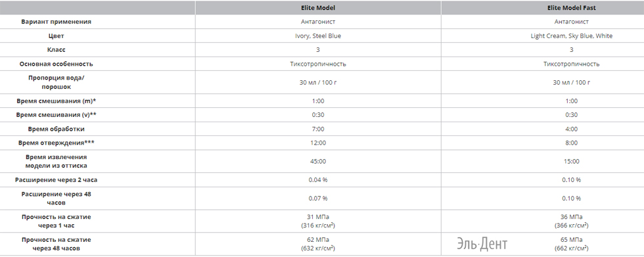This screenshot has width=644, height=257.
Task: Select the 7:00 Время обработки value
Action: pyautogui.click(x=318, y=129)
